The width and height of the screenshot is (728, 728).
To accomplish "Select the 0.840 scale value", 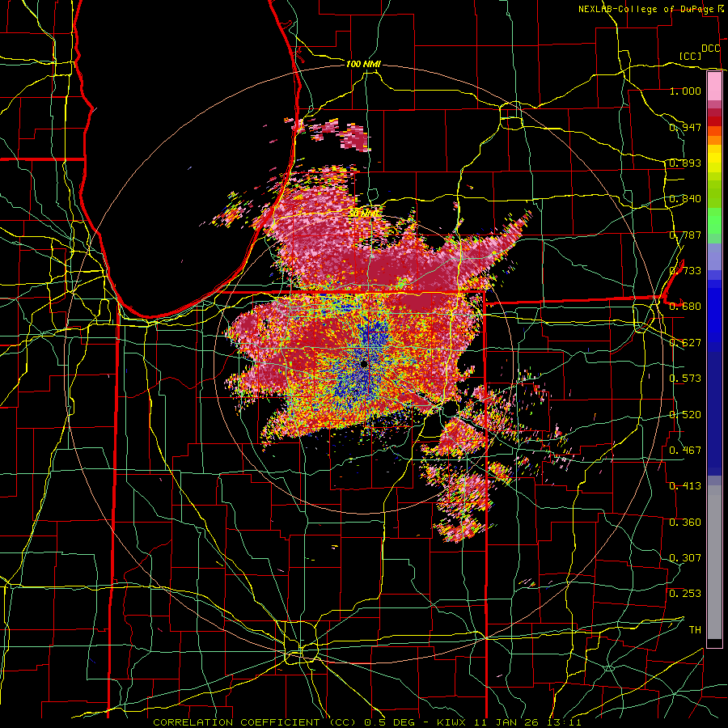I will coord(685,199).
